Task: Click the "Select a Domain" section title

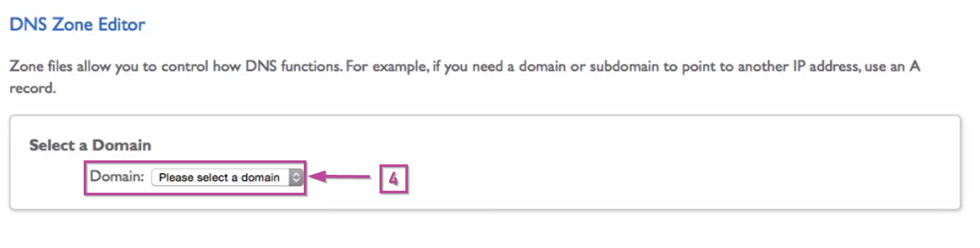Action: 90,145
